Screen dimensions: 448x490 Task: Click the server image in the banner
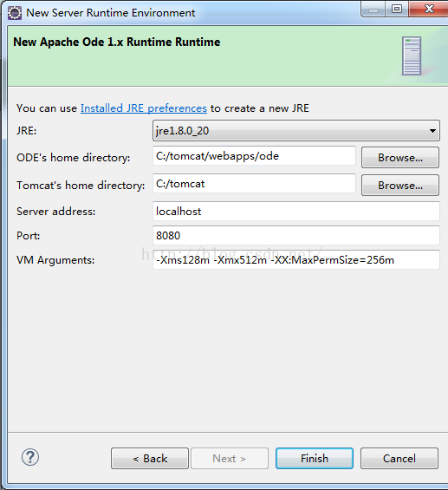click(x=412, y=56)
